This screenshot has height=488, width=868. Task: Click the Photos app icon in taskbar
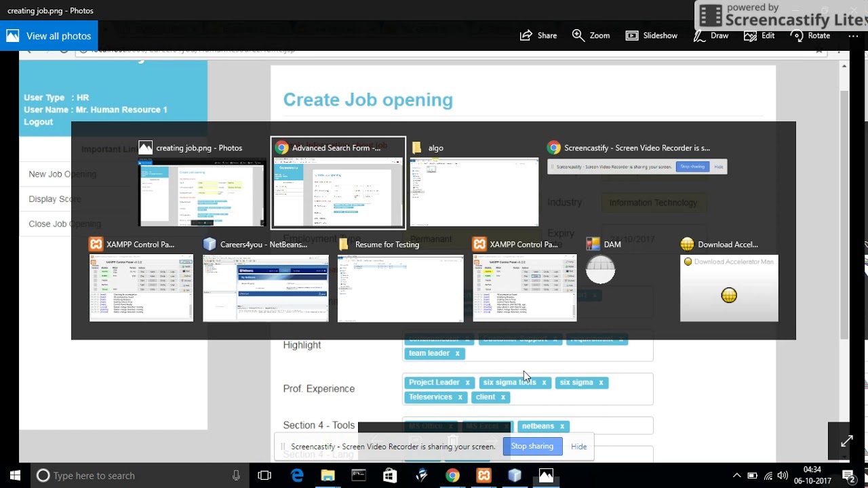click(546, 475)
